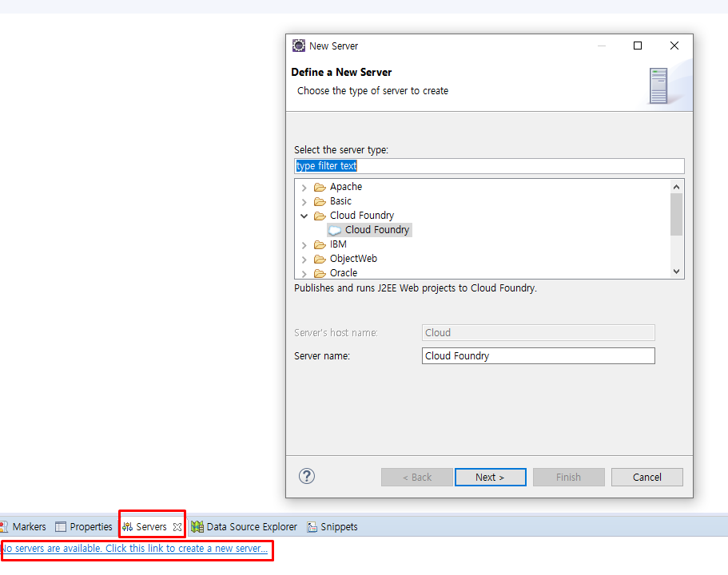Click the Oracle folder icon
The height and width of the screenshot is (575, 728).
click(x=320, y=273)
